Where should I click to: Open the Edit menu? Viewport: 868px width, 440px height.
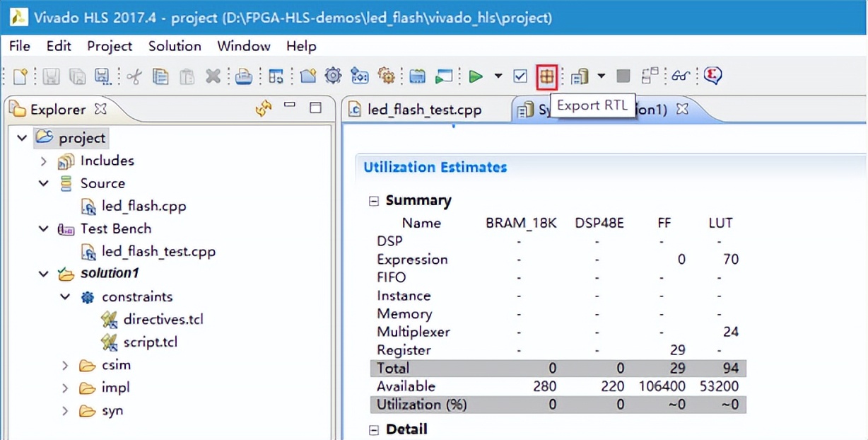tap(59, 46)
